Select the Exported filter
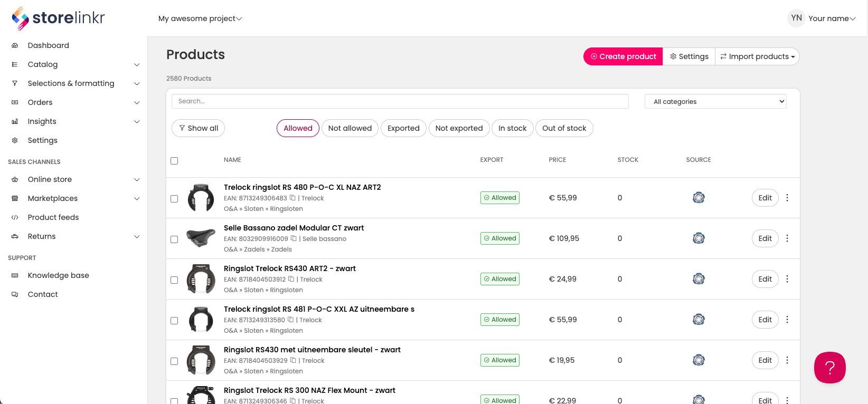Screen dimensions: 868x404 click(403, 128)
